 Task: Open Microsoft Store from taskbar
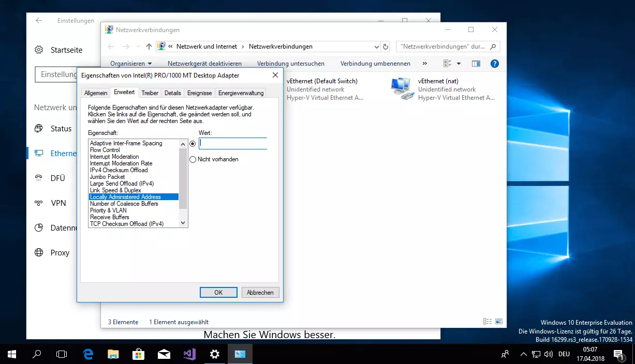coord(139,354)
